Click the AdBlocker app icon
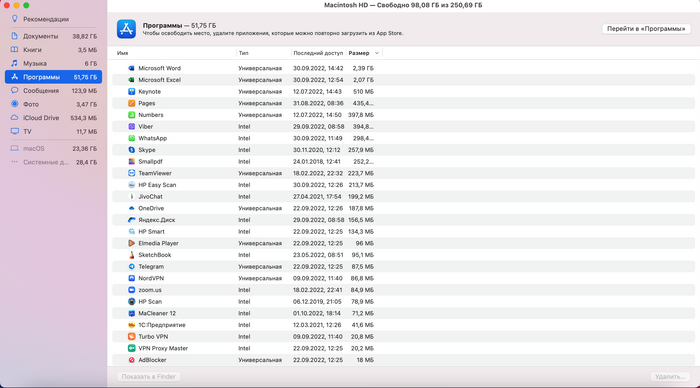700x388 pixels. click(x=131, y=360)
